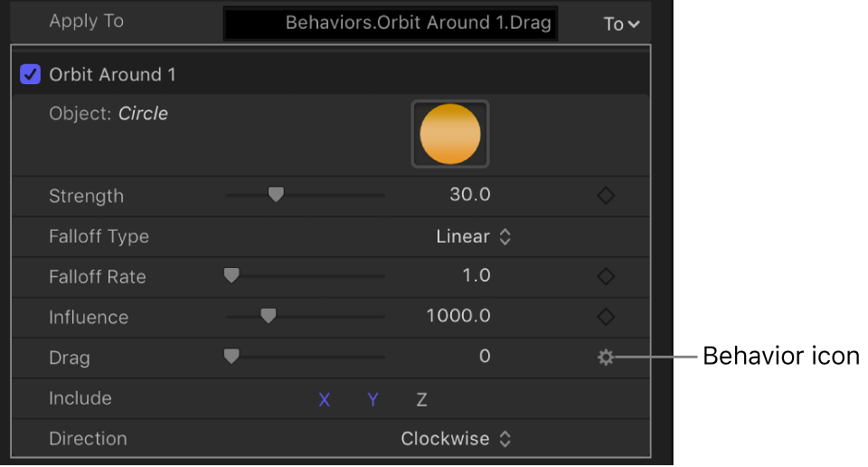Click the Influence keyframe diamond
This screenshot has height=467, width=868.
(606, 317)
